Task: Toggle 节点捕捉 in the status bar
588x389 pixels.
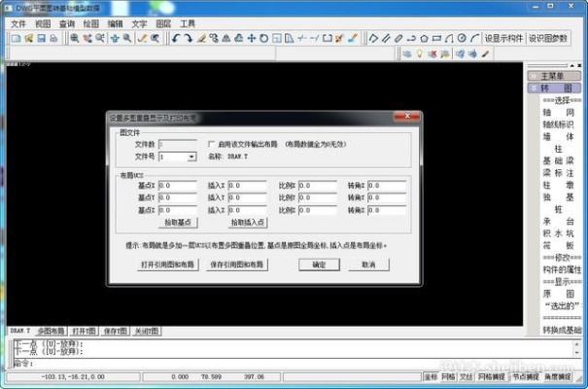Action: pyautogui.click(x=526, y=376)
